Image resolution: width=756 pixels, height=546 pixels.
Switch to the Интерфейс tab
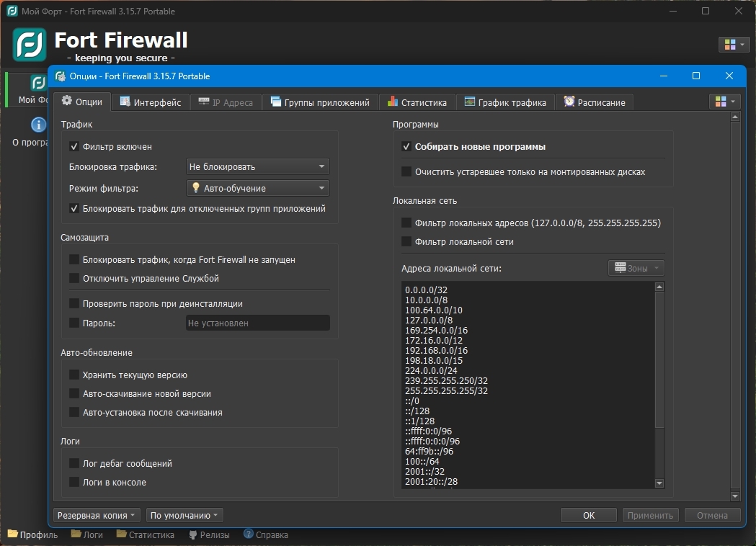[x=151, y=102]
